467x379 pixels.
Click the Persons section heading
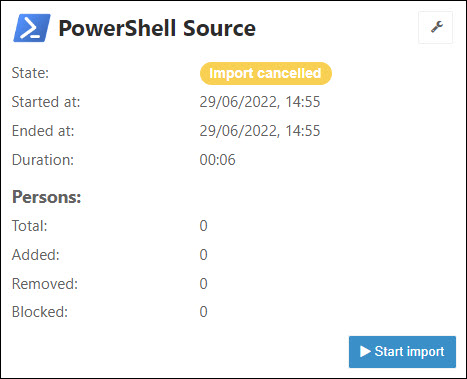click(x=47, y=197)
